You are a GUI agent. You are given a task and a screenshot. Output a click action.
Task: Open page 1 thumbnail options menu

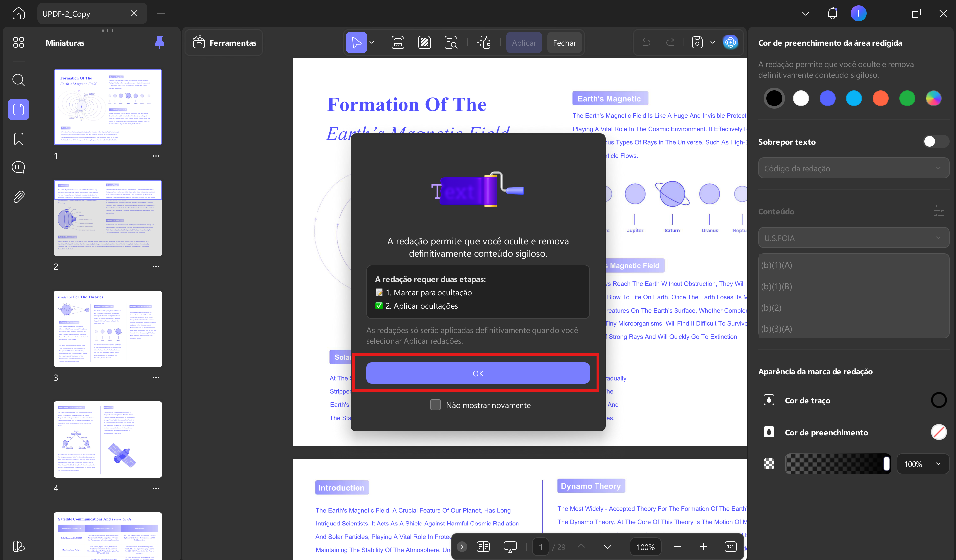point(156,156)
